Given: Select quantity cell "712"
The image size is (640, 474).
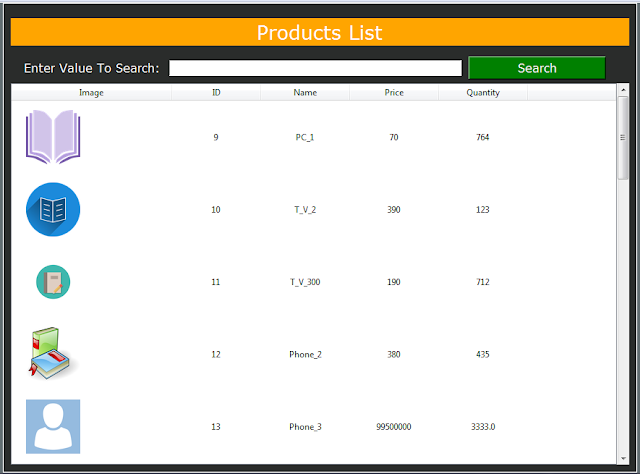Looking at the screenshot, I should tap(483, 282).
